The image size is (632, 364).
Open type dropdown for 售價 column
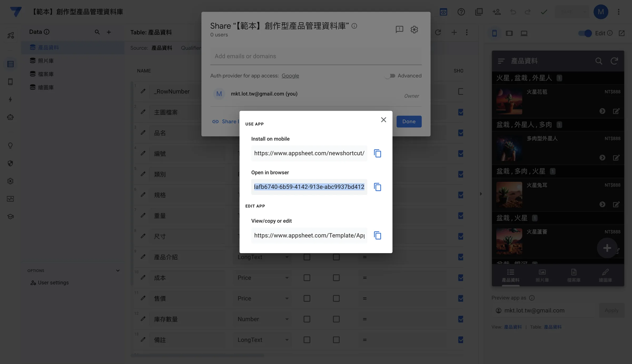coord(263,298)
